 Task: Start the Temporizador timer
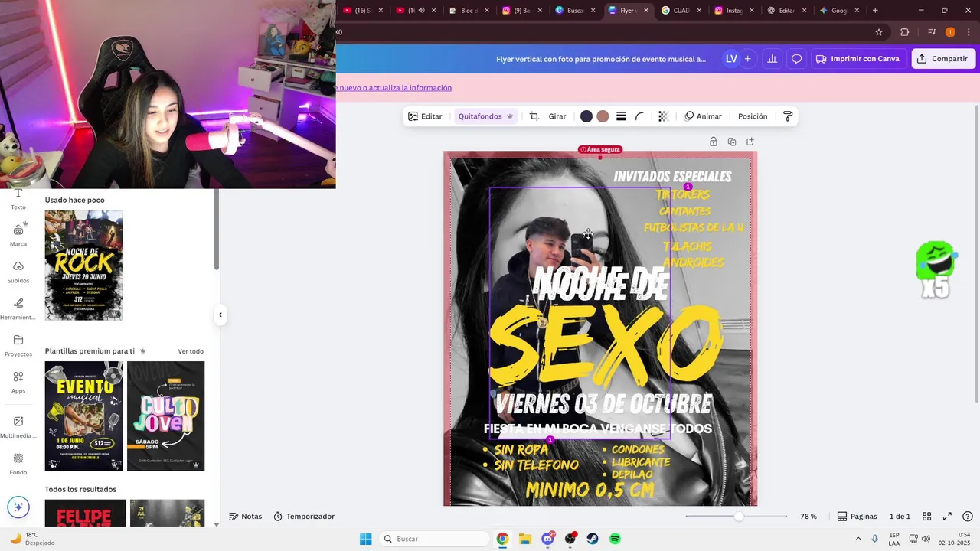point(304,517)
